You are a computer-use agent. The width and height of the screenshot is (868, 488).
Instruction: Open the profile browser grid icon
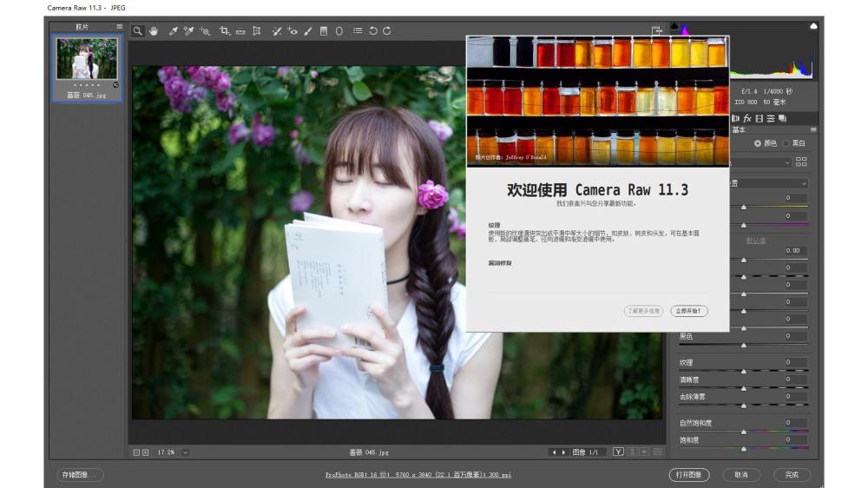(801, 162)
